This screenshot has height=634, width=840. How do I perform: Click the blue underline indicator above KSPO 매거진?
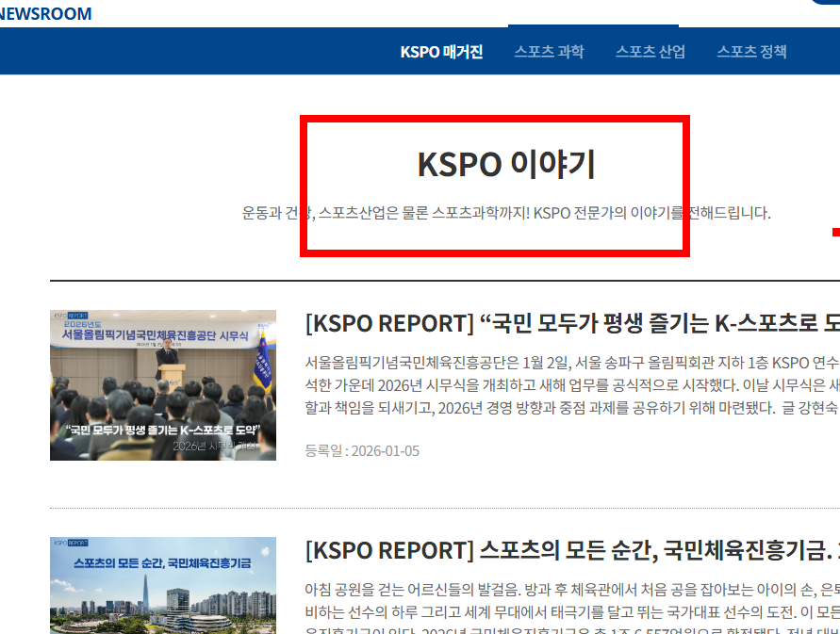[593, 26]
